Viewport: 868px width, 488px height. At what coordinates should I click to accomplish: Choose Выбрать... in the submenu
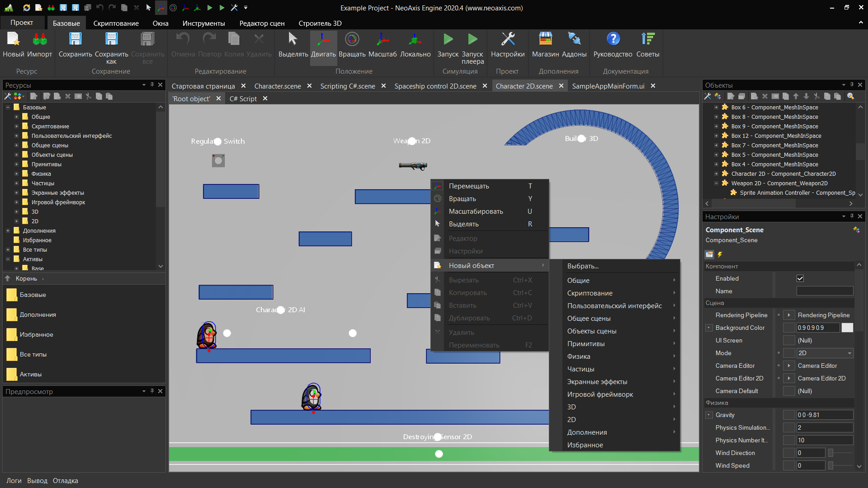click(x=583, y=266)
